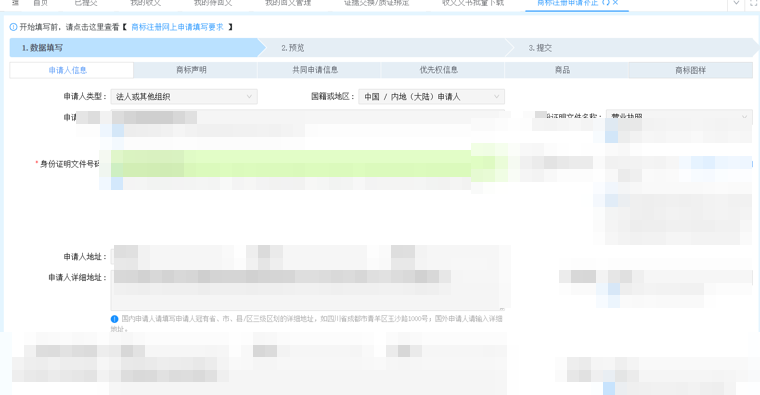Open the 已提交 top tab
This screenshot has height=395, width=760.
[x=86, y=3]
